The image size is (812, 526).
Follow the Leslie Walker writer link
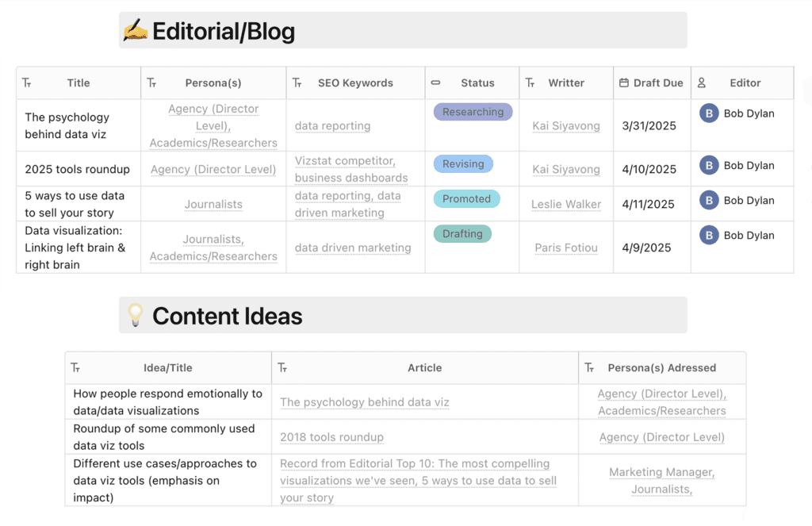point(566,204)
